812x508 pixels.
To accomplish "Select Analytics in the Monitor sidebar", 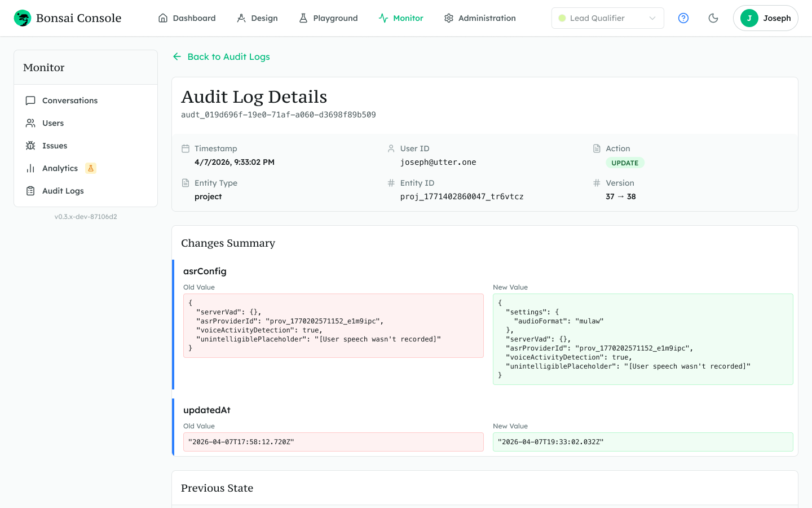I will [x=60, y=168].
